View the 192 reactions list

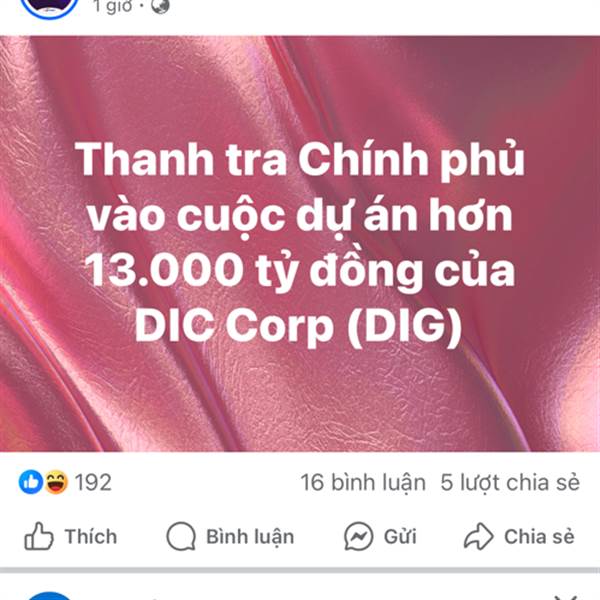coord(93,482)
